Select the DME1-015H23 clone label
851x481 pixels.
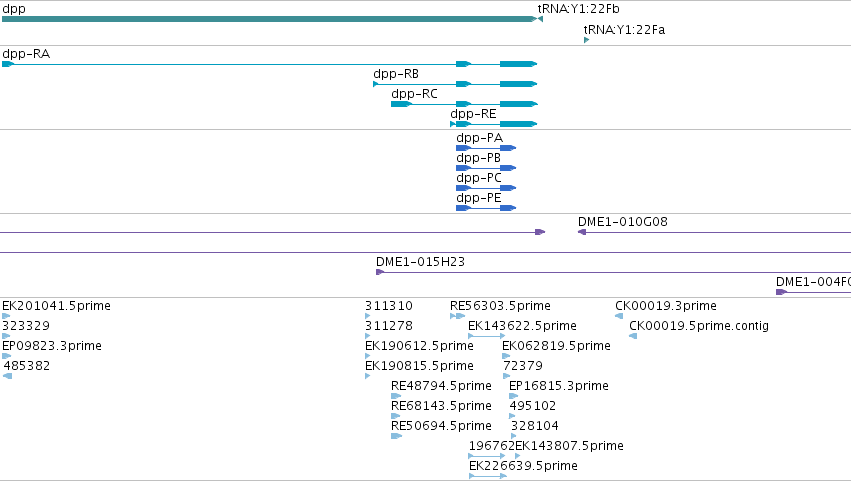pyautogui.click(x=420, y=262)
